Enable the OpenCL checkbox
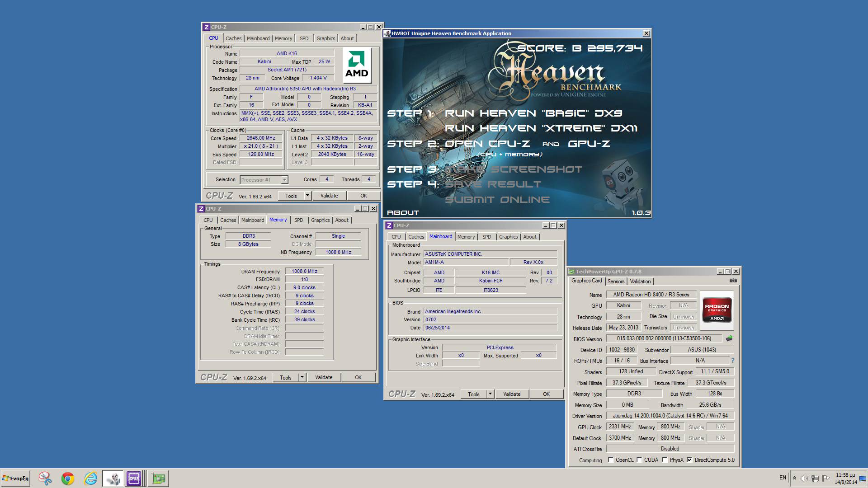Image resolution: width=868 pixels, height=488 pixels. click(611, 460)
